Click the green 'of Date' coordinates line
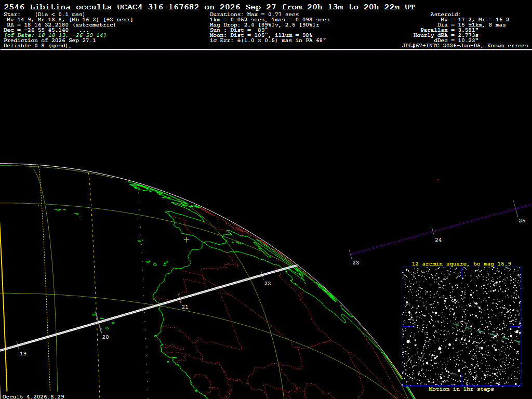Image resolution: width=532 pixels, height=399 pixels. point(55,35)
